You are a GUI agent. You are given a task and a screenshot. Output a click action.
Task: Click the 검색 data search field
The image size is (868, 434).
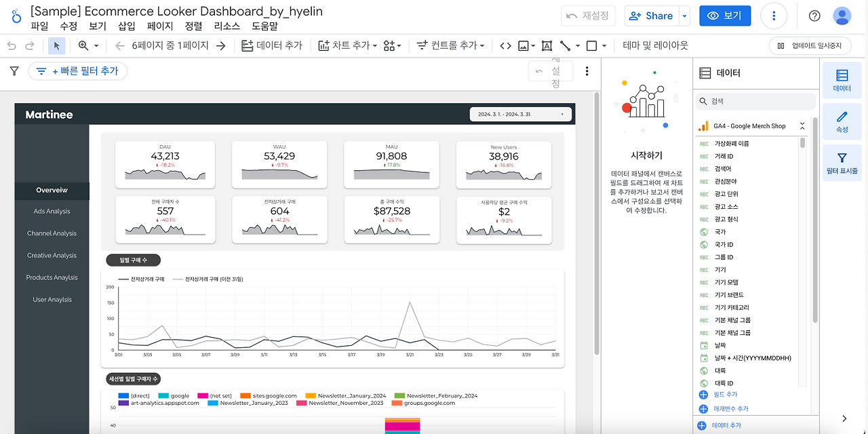[755, 101]
